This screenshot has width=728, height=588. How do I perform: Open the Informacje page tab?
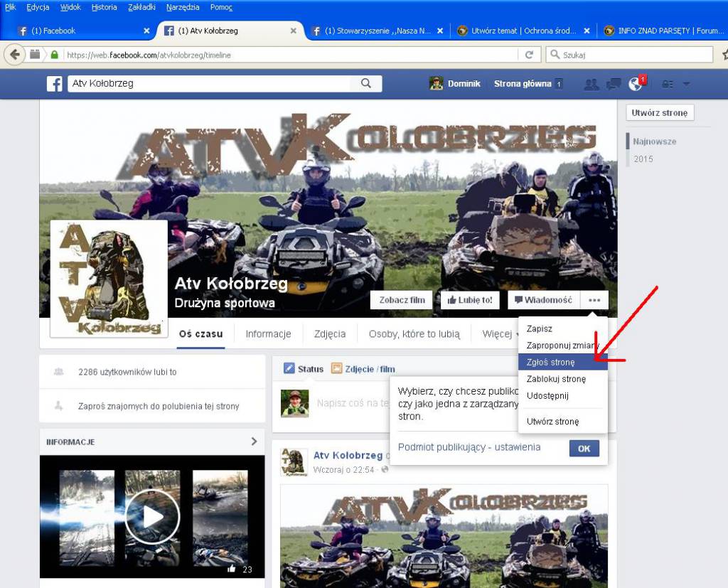[268, 334]
